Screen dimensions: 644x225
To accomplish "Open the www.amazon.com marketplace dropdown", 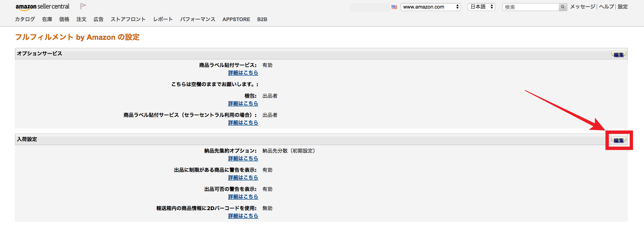I will [x=431, y=7].
